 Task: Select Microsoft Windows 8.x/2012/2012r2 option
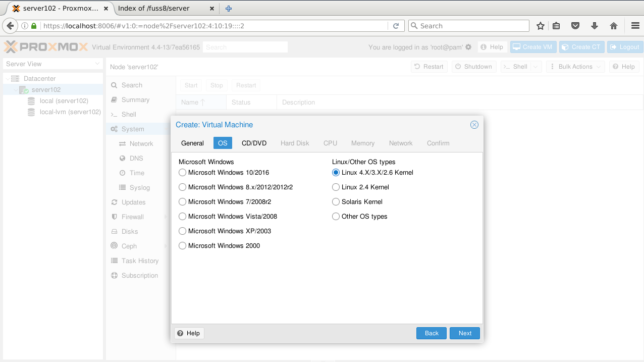182,187
